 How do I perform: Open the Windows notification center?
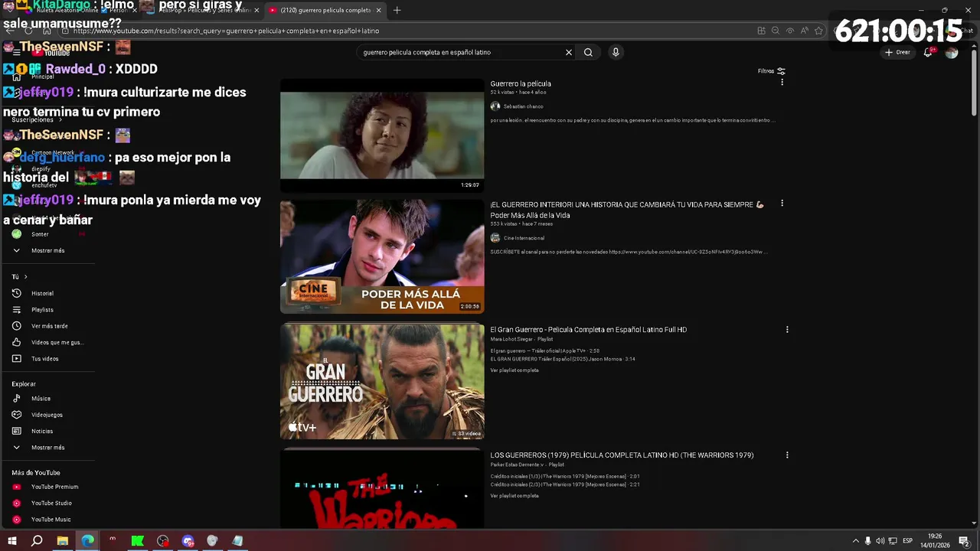pyautogui.click(x=964, y=541)
